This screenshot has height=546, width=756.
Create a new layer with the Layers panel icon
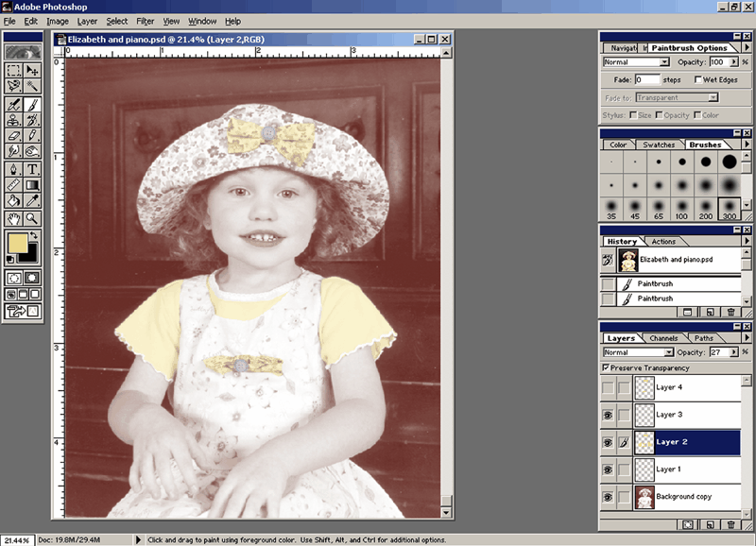[709, 523]
